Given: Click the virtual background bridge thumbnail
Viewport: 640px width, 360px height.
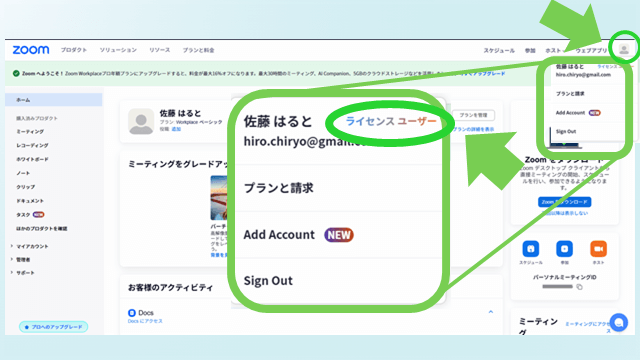Looking at the screenshot, I should point(219,198).
